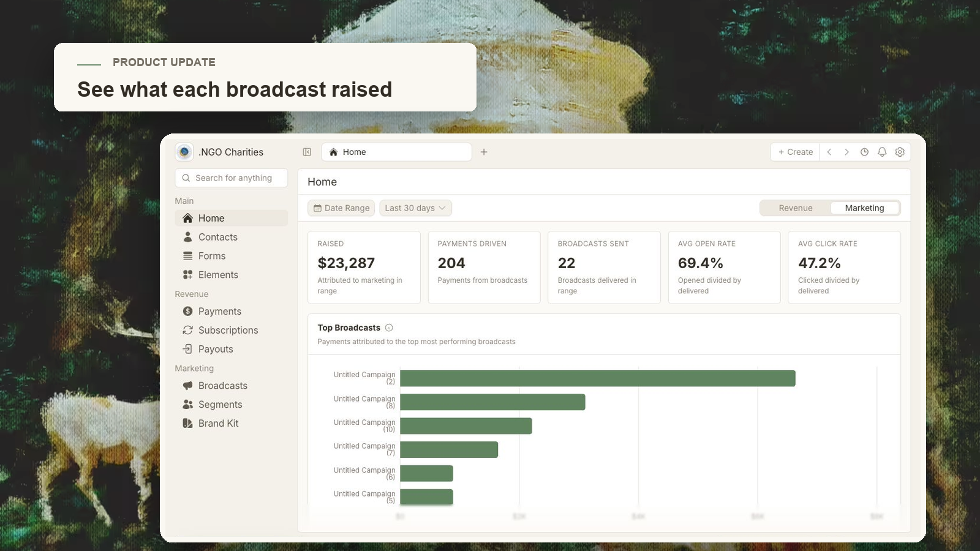Open the history clock icon
Screen dimensions: 980x551
(864, 152)
